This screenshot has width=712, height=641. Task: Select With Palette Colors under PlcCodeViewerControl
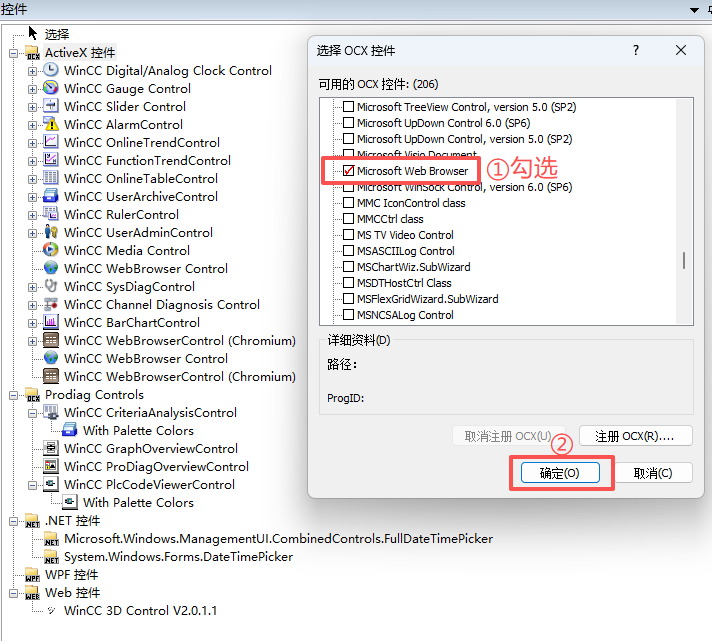click(138, 503)
